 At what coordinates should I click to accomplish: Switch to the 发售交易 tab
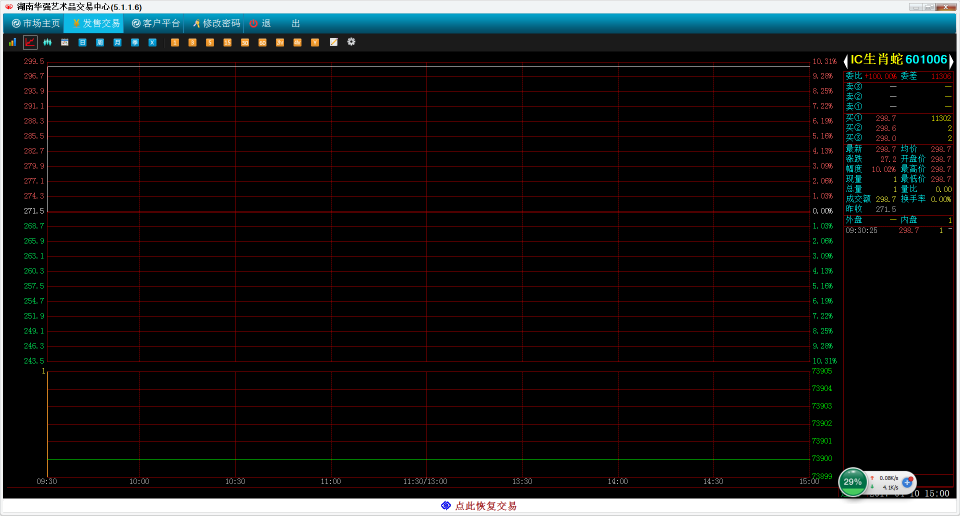coord(95,23)
